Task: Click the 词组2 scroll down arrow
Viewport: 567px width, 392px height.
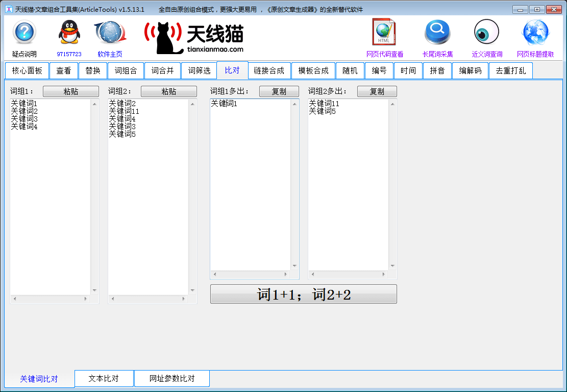Action: click(192, 290)
